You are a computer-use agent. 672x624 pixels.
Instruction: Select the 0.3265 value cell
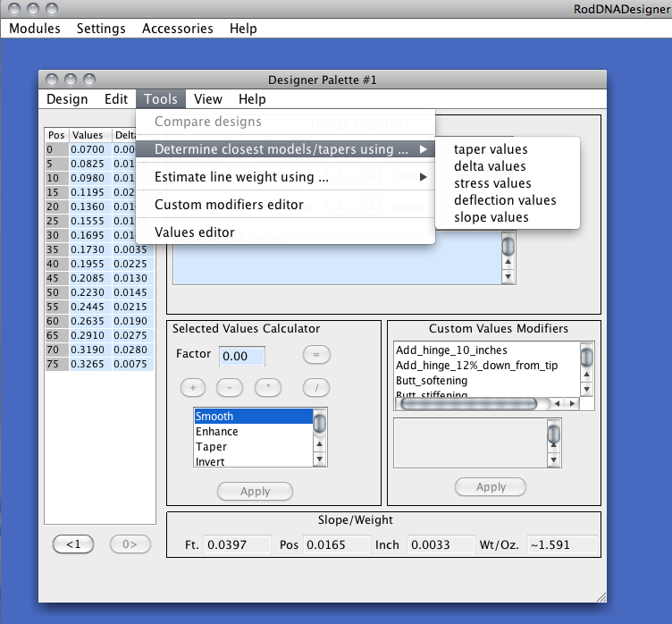click(90, 364)
